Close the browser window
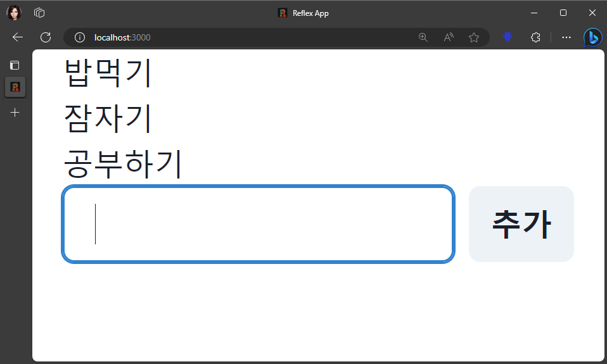Image resolution: width=607 pixels, height=364 pixels. [592, 13]
